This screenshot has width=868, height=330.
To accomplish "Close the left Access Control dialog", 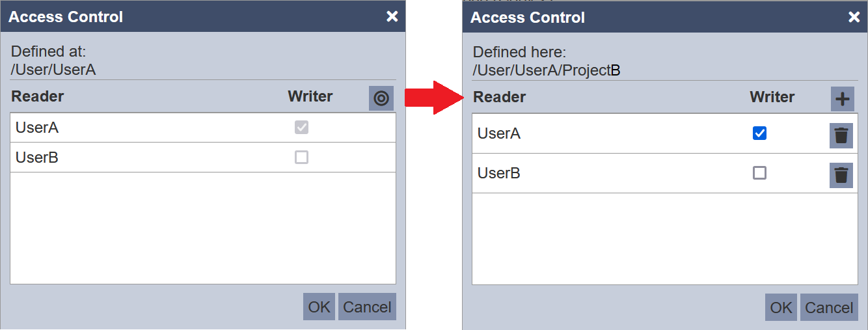I will point(392,16).
